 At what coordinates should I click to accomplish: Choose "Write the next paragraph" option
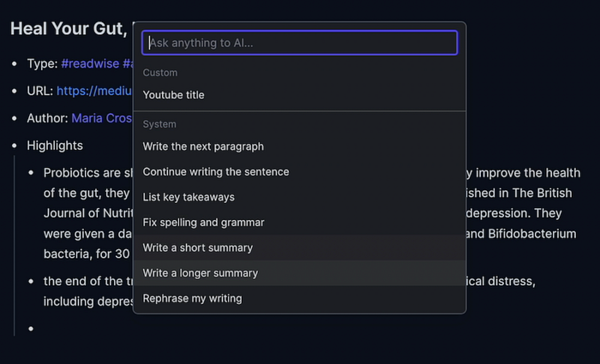point(203,146)
